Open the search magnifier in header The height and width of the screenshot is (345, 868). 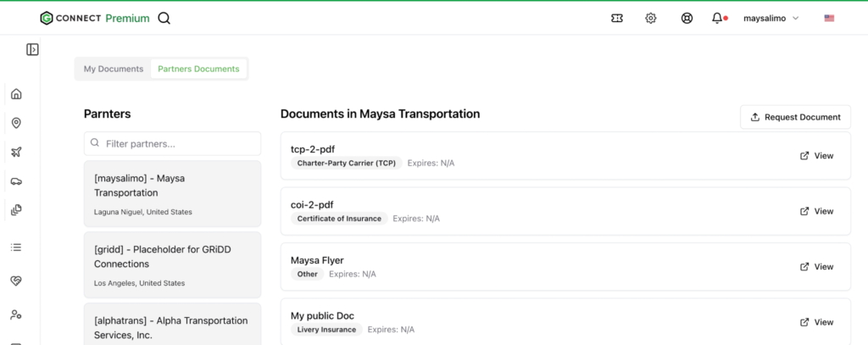(164, 19)
